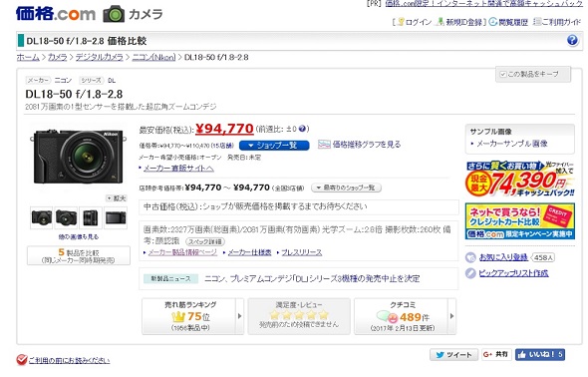
Task: Open the Nikon DL series cancellation news
Action: (312, 278)
